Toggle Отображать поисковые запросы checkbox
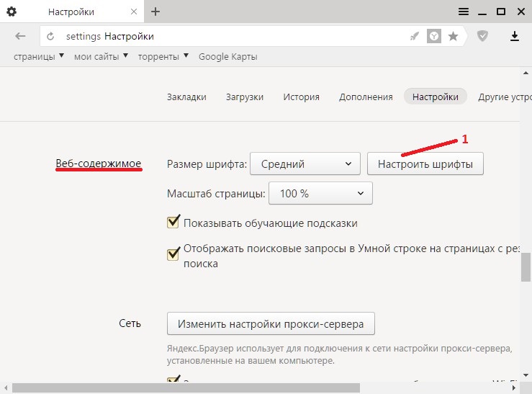Viewport: 532px width, 394px height. (x=173, y=254)
